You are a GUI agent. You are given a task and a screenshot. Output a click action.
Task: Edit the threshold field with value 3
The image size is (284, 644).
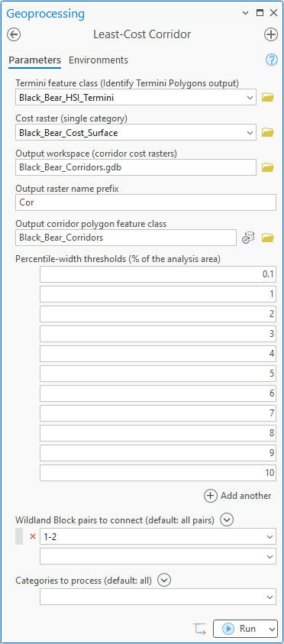point(158,334)
